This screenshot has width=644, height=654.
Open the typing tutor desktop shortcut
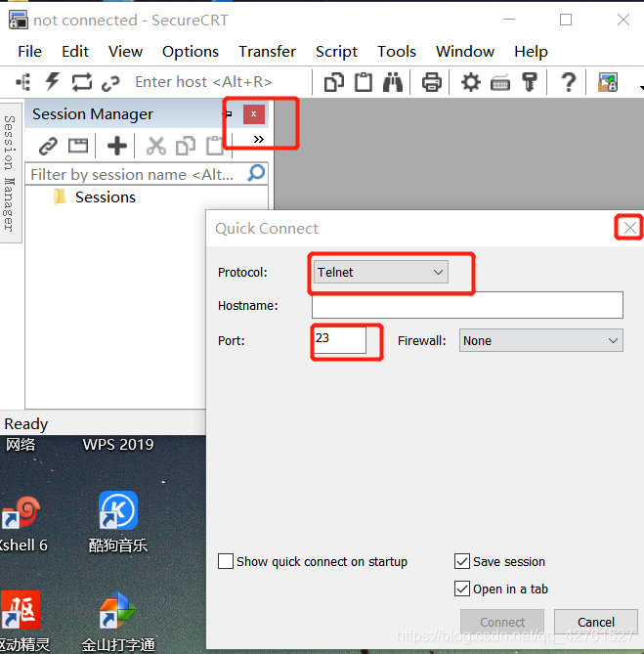pyautogui.click(x=118, y=623)
